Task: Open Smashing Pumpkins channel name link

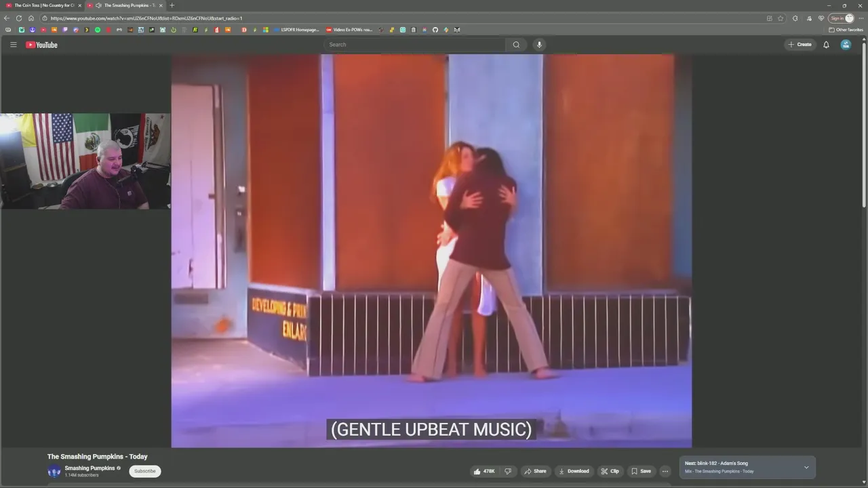Action: (90, 468)
